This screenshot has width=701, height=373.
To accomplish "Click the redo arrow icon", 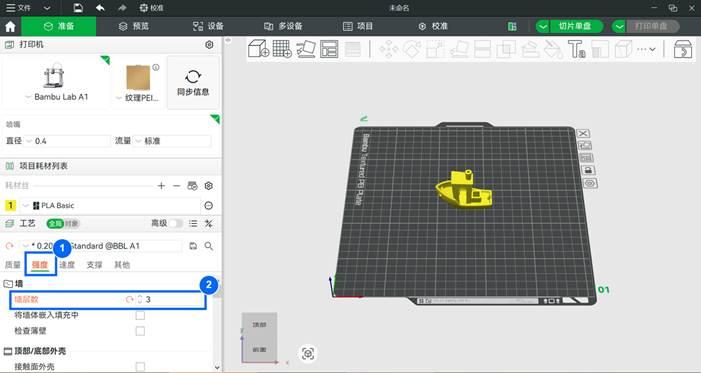I will pos(122,8).
